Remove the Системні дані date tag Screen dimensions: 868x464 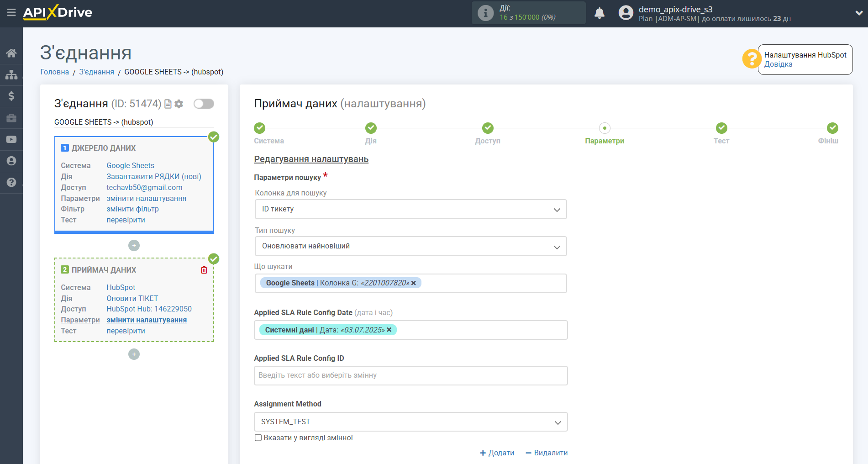389,330
